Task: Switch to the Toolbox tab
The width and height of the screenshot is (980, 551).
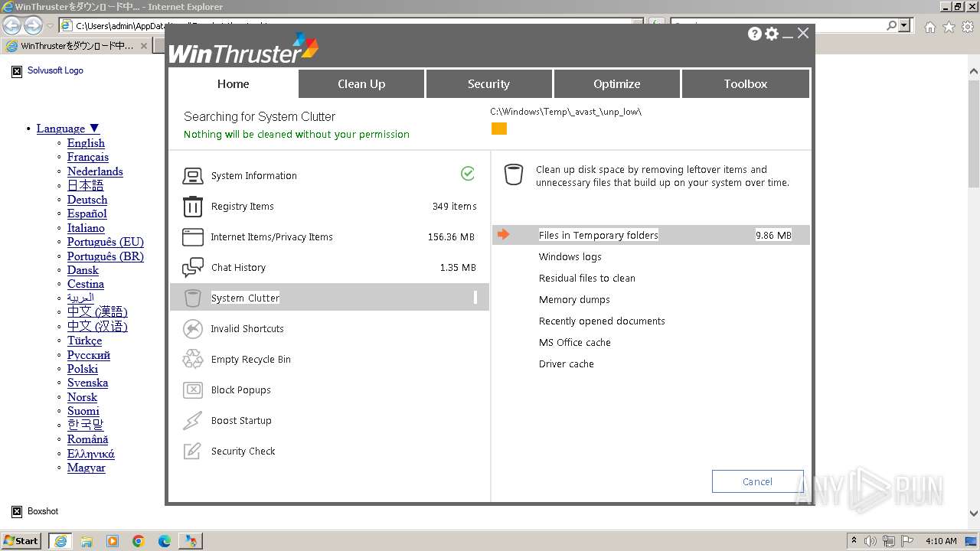Action: [745, 83]
